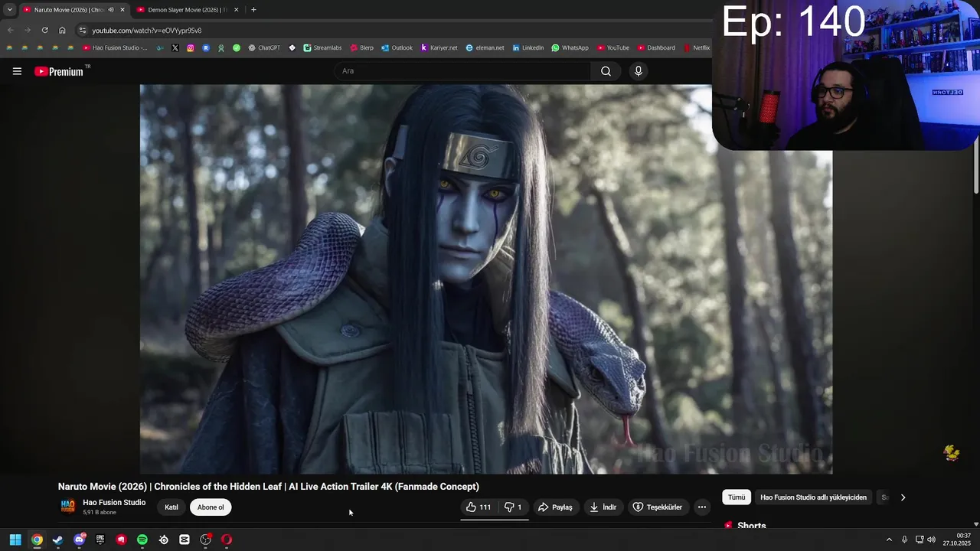The width and height of the screenshot is (980, 551).
Task: Advance filter chips with right chevron
Action: tap(903, 497)
